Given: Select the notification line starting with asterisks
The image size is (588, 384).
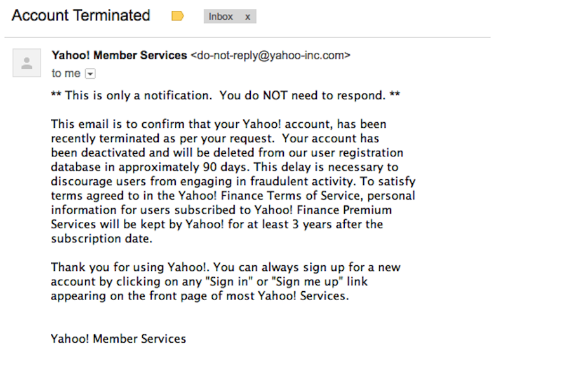Looking at the screenshot, I should coord(225,95).
